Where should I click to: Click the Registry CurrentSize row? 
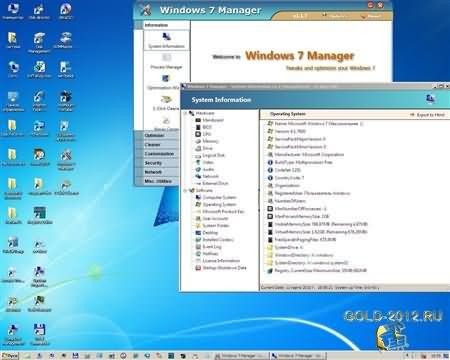(317, 271)
